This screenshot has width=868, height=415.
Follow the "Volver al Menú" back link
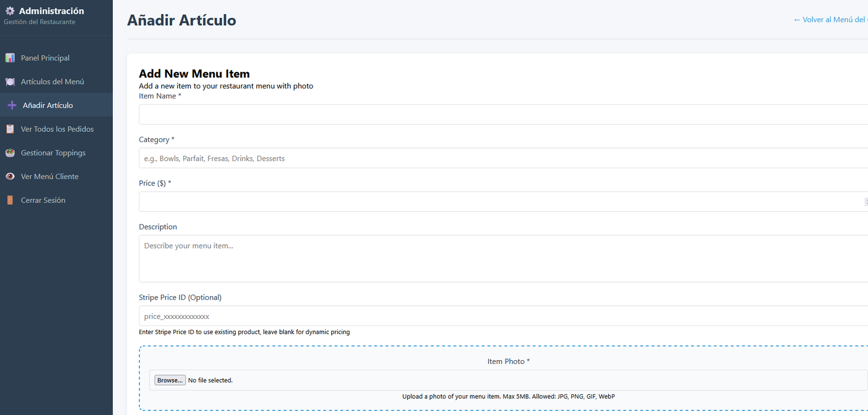tap(830, 20)
